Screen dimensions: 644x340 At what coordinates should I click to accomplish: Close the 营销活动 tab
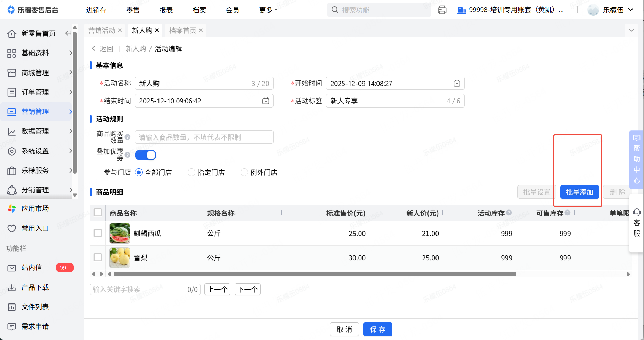coord(120,31)
